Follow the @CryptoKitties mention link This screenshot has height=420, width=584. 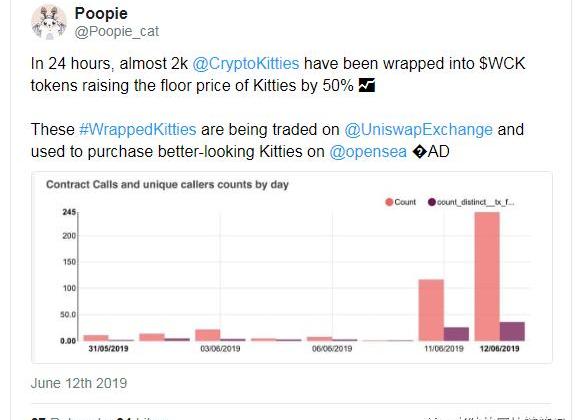coord(246,63)
